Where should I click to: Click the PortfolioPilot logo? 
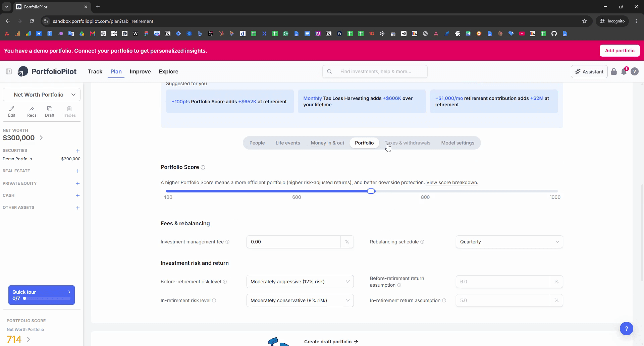47,71
